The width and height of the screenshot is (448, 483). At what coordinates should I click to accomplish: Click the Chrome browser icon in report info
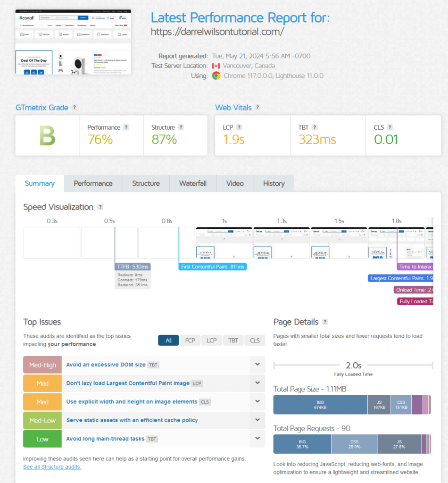point(216,75)
